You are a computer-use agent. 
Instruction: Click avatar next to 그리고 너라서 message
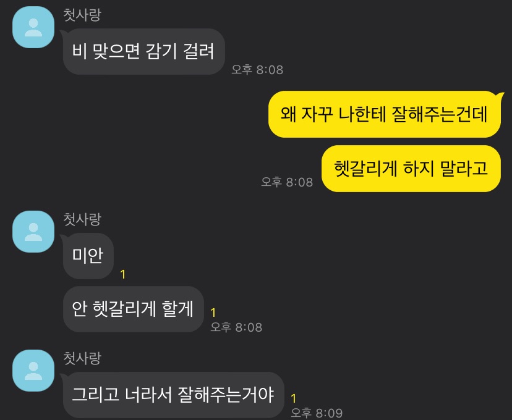coord(33,371)
